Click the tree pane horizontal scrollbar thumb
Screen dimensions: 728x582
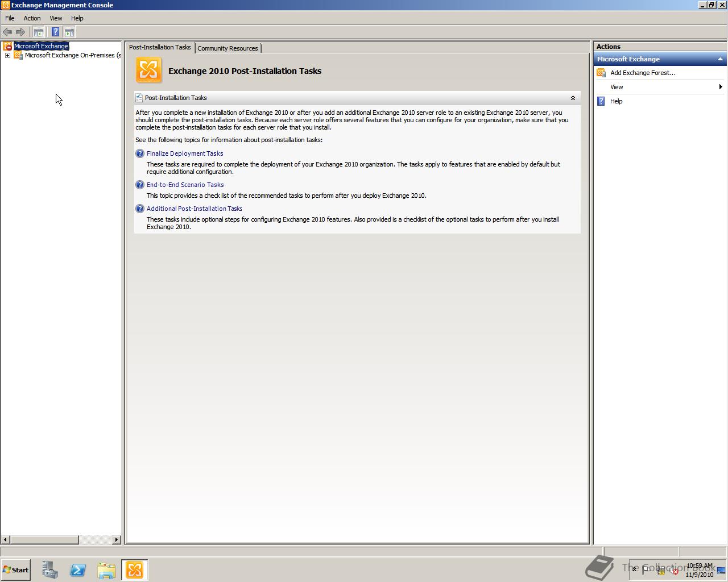[x=44, y=539]
